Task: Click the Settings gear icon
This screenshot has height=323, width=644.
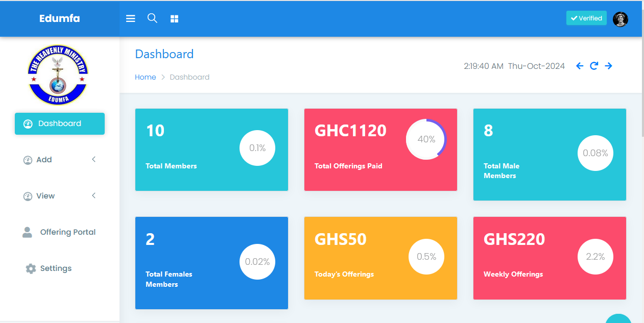Action: pos(31,268)
